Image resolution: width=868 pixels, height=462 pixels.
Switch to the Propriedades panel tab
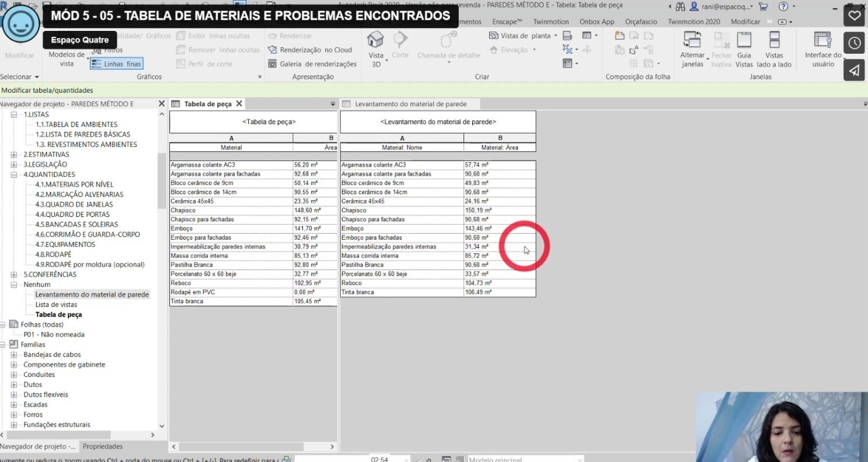[x=103, y=446]
